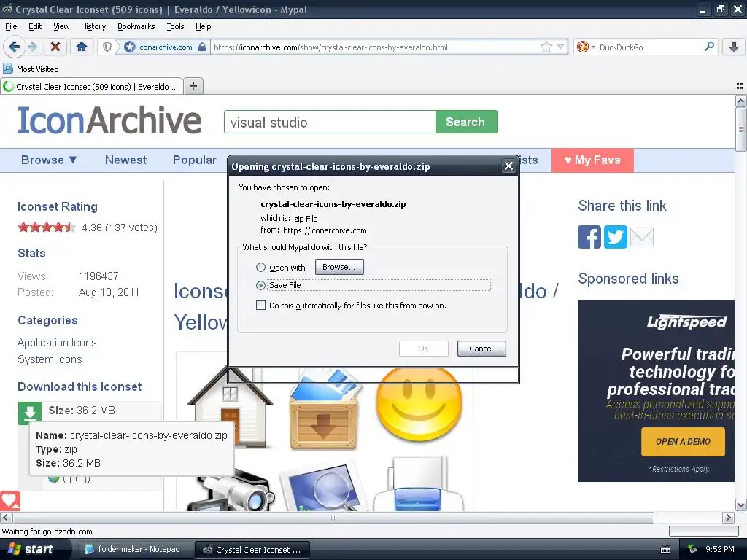Click the Browse... button in the dialog
The width and height of the screenshot is (747, 560).
click(x=338, y=267)
